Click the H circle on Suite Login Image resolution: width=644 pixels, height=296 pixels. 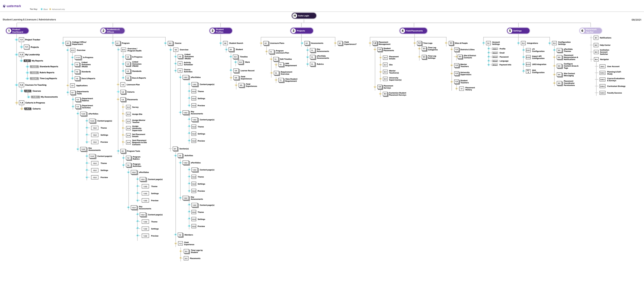coord(295,16)
